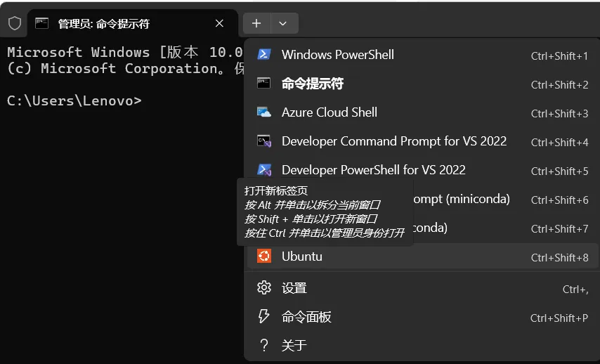Open 设置 from the dropdown menu
Screen dimensions: 600x364
(423, 288)
